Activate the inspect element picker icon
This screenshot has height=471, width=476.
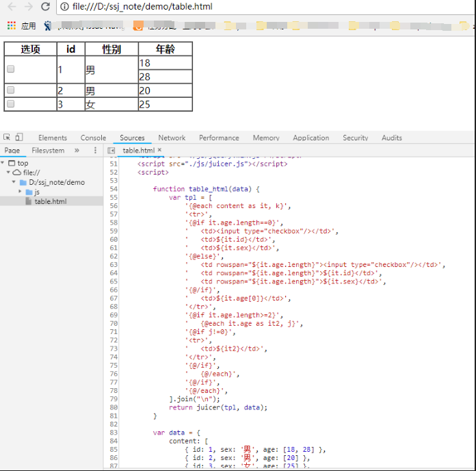pos(7,138)
